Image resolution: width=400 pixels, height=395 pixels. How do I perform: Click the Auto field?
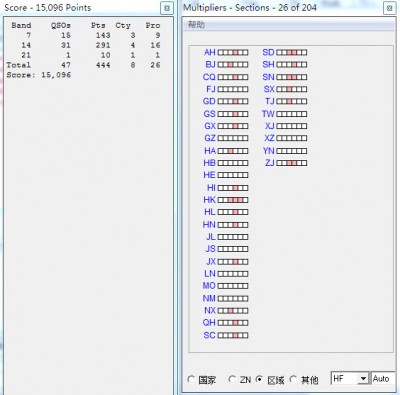click(383, 379)
